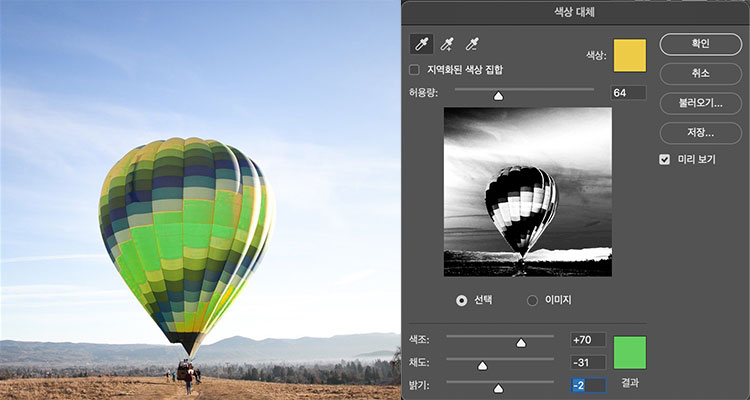The height and width of the screenshot is (400, 750).
Task: Click the 취소 button
Action: click(x=701, y=74)
